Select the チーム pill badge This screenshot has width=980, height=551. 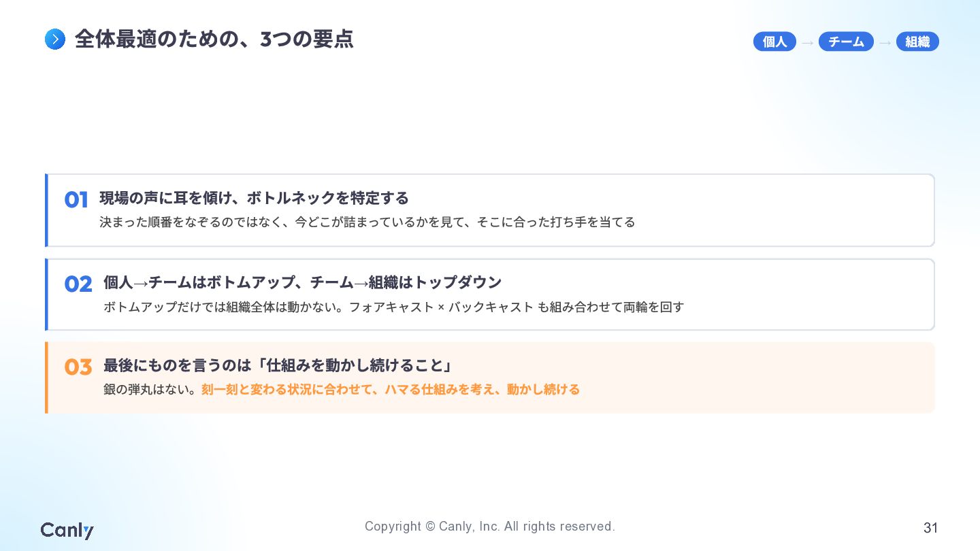click(846, 41)
